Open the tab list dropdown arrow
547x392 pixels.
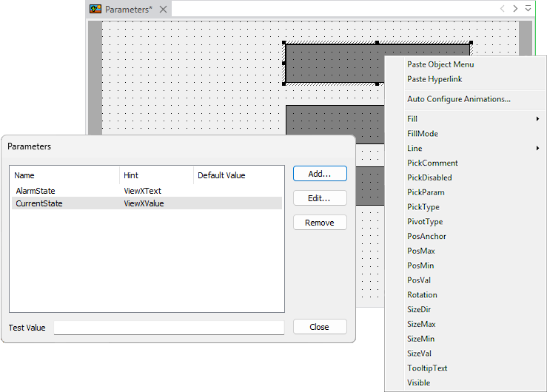tap(528, 9)
